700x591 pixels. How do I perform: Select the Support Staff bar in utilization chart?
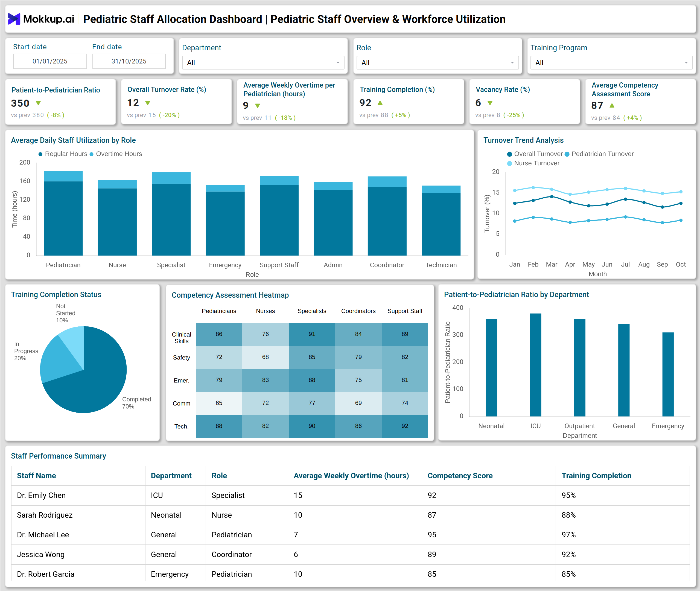click(279, 216)
